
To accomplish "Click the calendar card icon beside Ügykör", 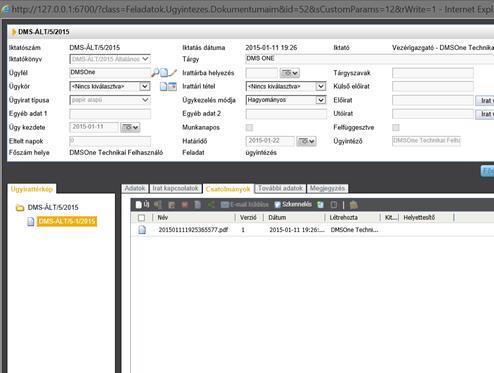I will click(x=172, y=87).
